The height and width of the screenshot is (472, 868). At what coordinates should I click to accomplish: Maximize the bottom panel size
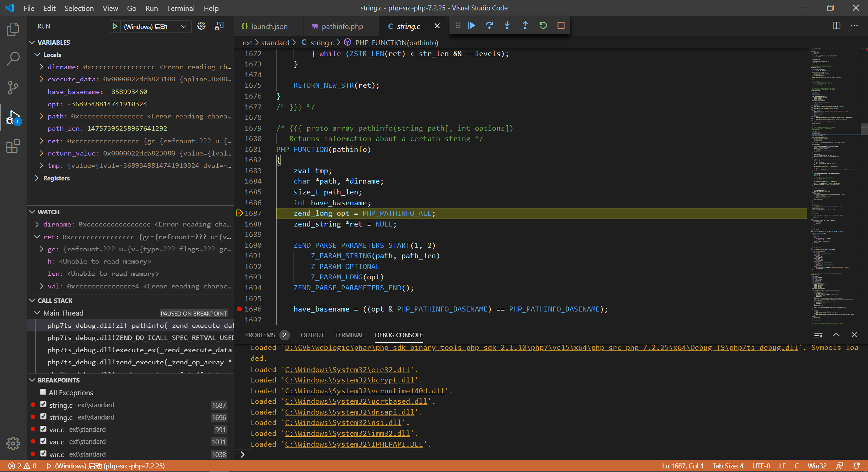pyautogui.click(x=836, y=334)
